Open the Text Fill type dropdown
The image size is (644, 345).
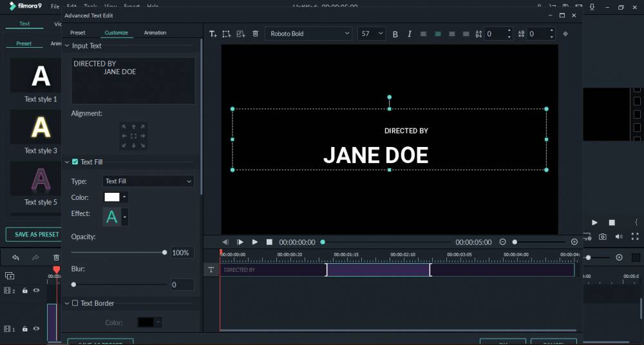click(x=148, y=181)
